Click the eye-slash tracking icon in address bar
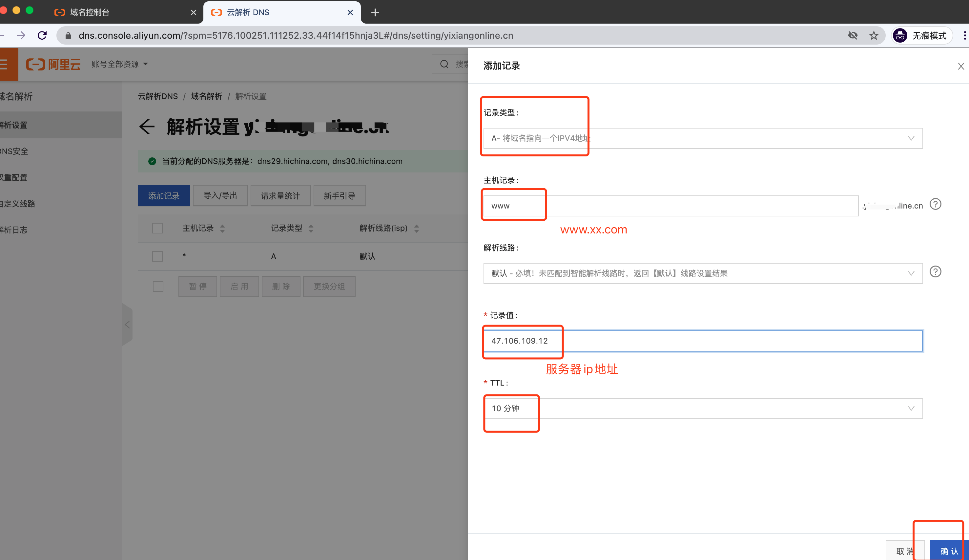Screen dimensions: 969x560 [x=853, y=35]
